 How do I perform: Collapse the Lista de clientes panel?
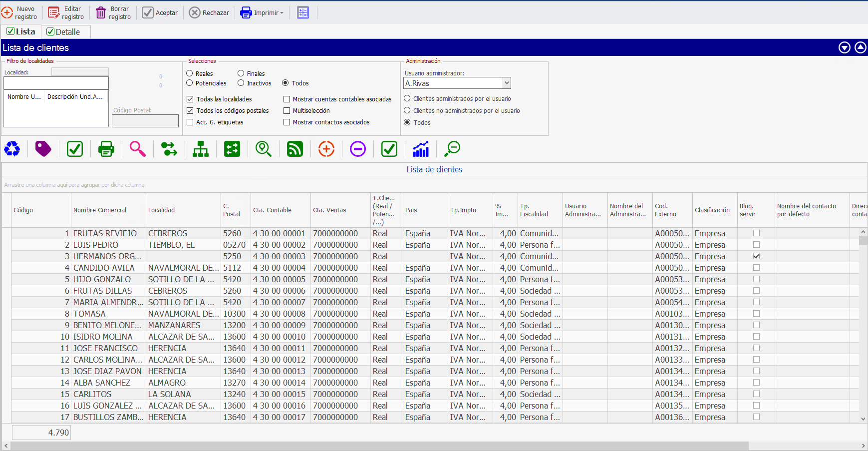tap(861, 47)
